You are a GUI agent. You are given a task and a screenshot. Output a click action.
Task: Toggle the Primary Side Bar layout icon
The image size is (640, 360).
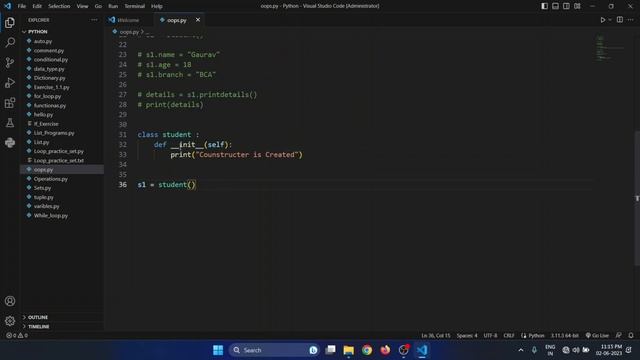[544, 6]
